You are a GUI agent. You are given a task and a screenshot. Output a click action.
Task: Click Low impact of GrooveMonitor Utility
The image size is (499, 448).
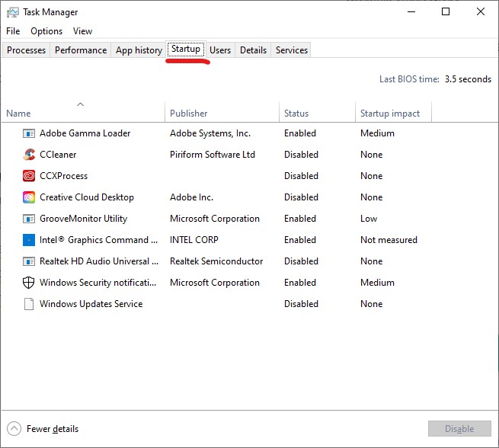pos(369,219)
